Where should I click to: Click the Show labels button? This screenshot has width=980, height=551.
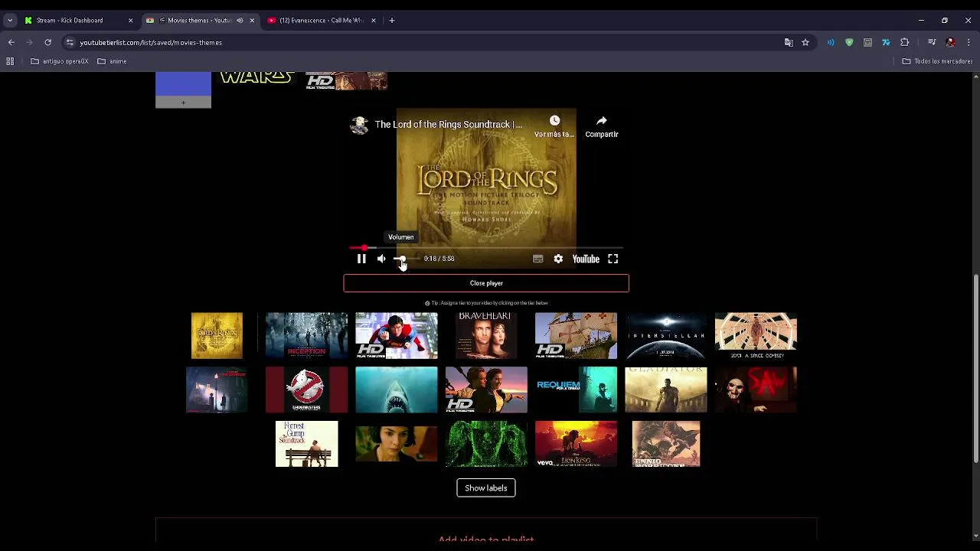click(486, 488)
